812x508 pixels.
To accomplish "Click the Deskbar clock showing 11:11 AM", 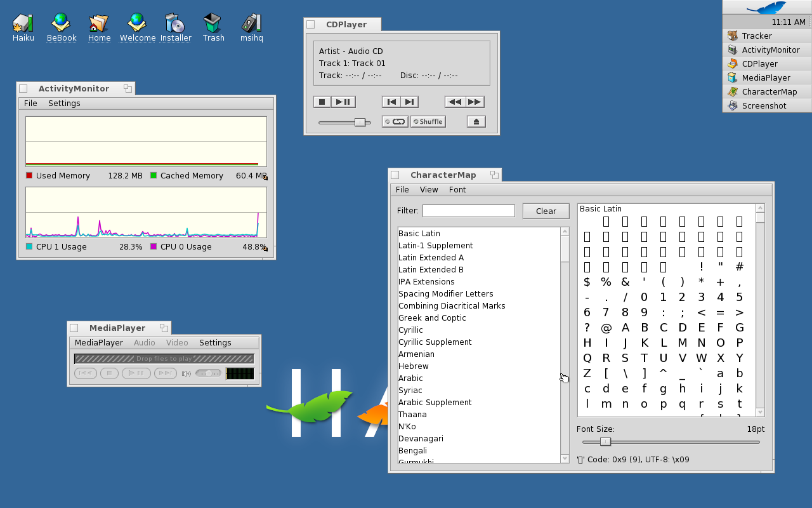I will tap(788, 22).
